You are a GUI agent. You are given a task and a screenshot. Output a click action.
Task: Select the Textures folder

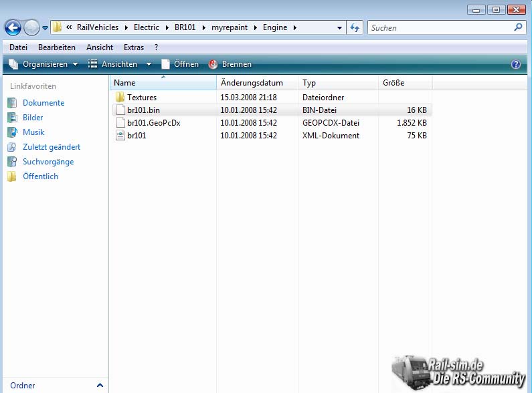[142, 98]
